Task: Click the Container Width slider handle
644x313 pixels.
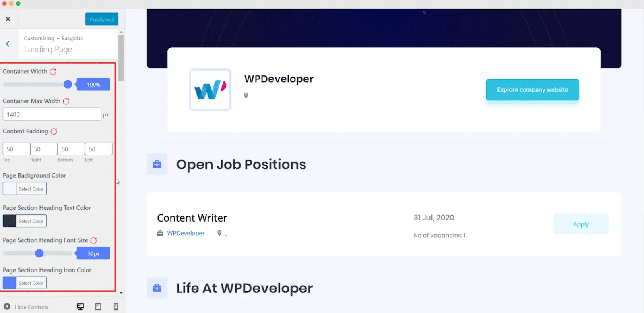Action: [68, 84]
